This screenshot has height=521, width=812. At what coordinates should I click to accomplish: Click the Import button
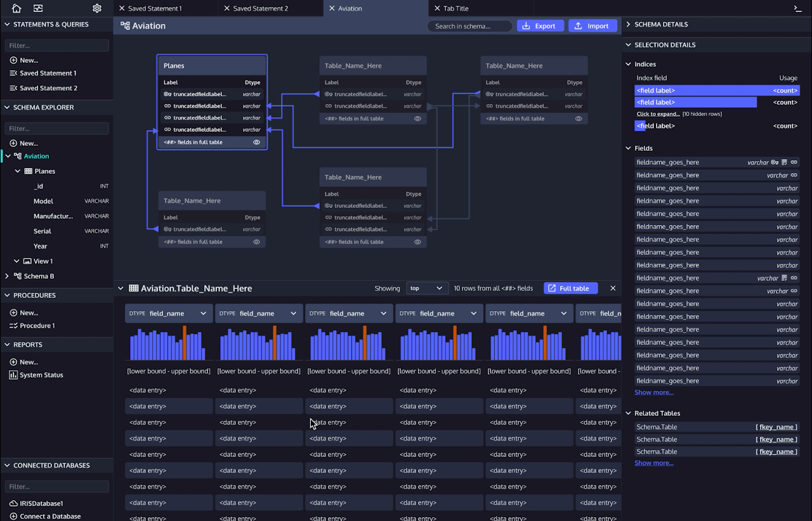593,26
